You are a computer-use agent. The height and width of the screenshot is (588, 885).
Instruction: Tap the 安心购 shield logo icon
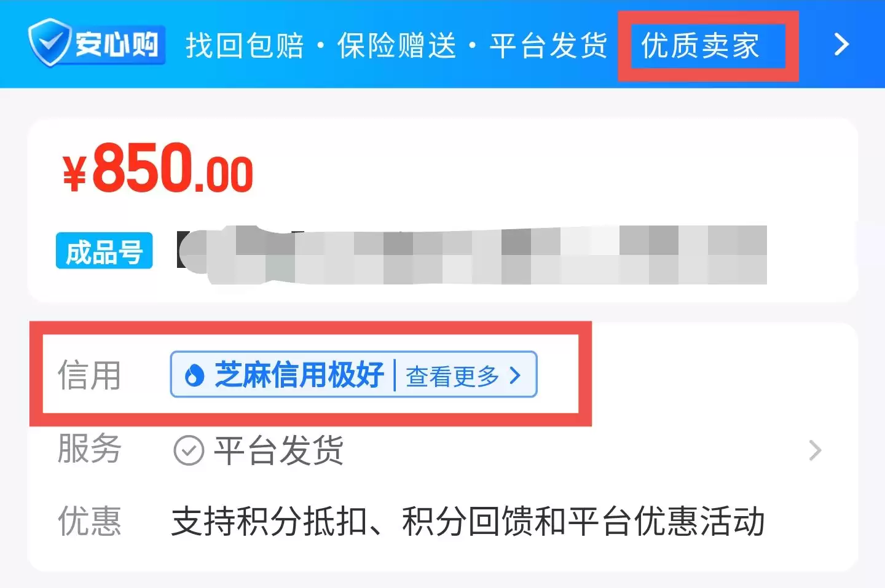[x=49, y=43]
